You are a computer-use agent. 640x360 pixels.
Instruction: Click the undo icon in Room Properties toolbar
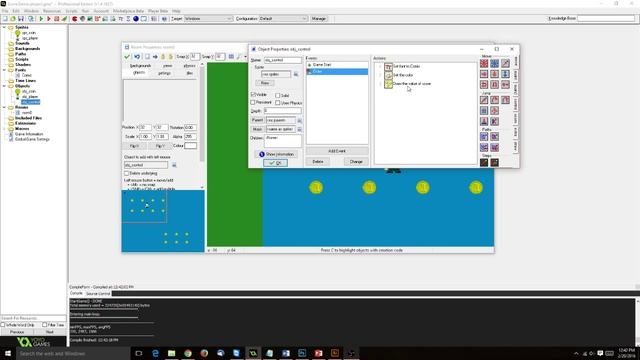click(137, 57)
